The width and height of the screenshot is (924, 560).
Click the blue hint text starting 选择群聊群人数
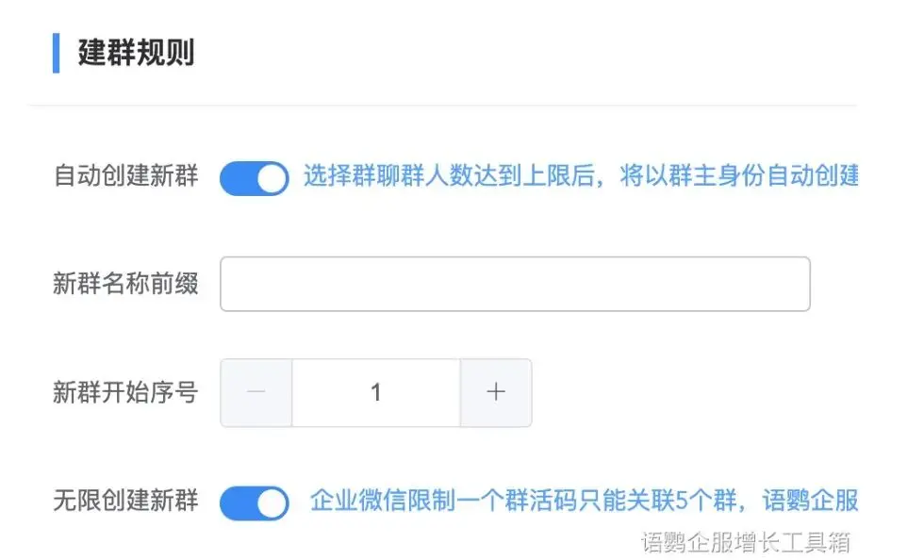tap(580, 176)
